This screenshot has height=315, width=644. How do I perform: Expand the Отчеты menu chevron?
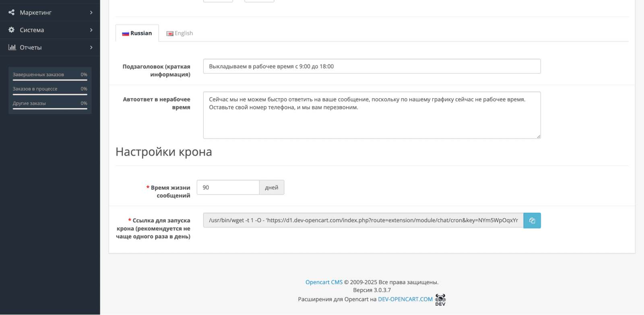click(91, 47)
